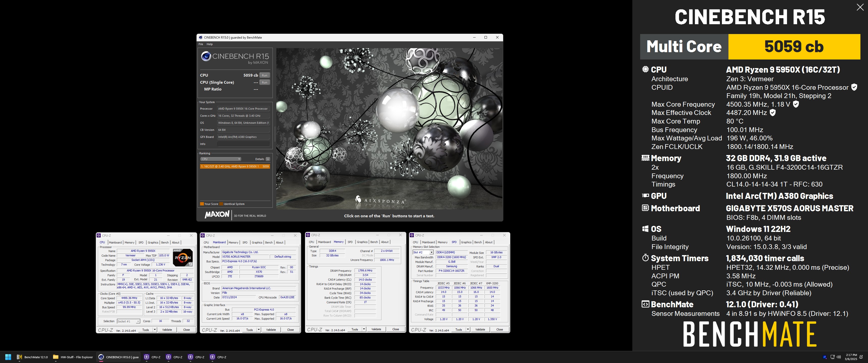Switch to SPD tab in CPU-Z Mainboard window

(245, 243)
